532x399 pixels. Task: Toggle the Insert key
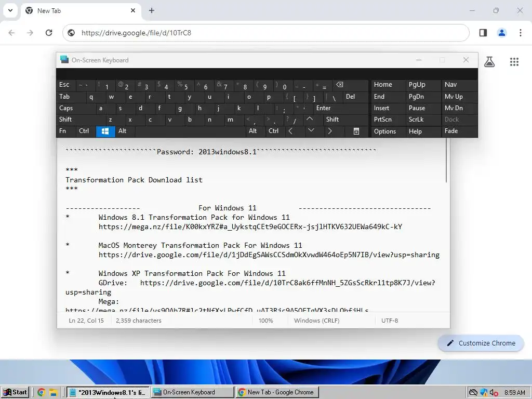click(388, 108)
